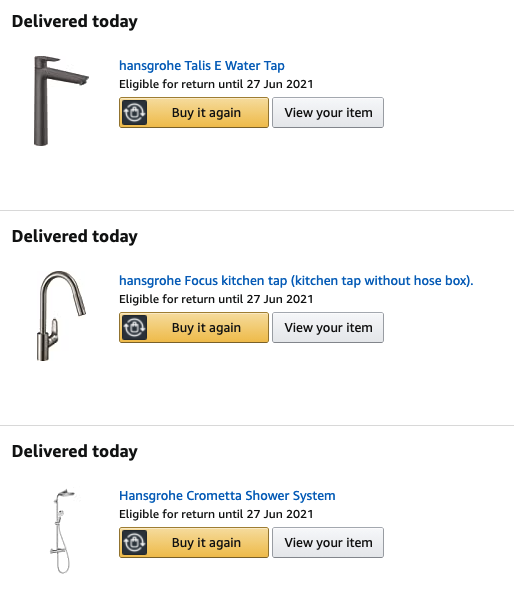Click the reorder icon for the Crometta Shower System
Screen dimensions: 514x600
tap(134, 543)
